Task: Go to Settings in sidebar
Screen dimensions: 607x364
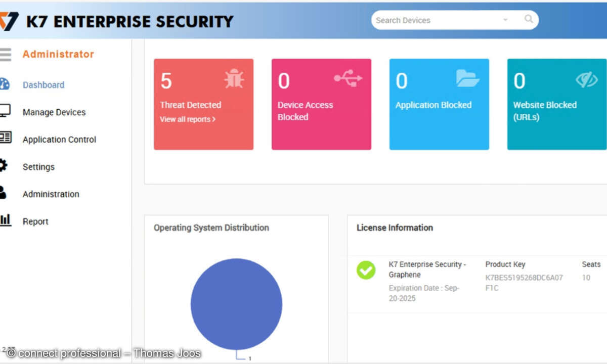Action: [38, 167]
